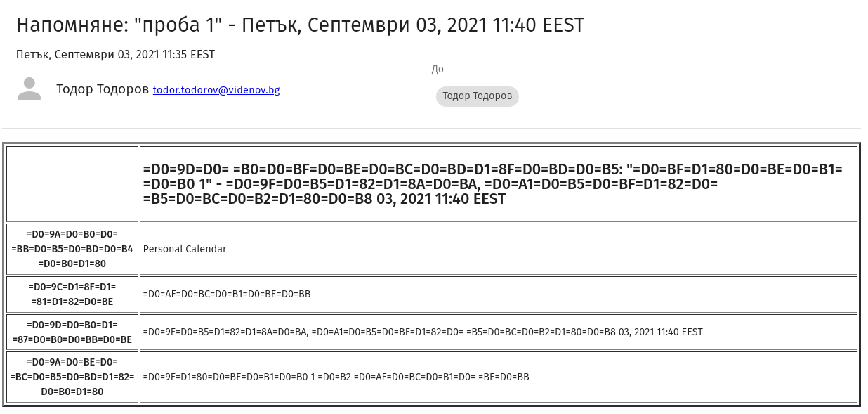Select the "Personal Calendar" table cell
This screenshot has height=414, width=868.
pos(185,249)
